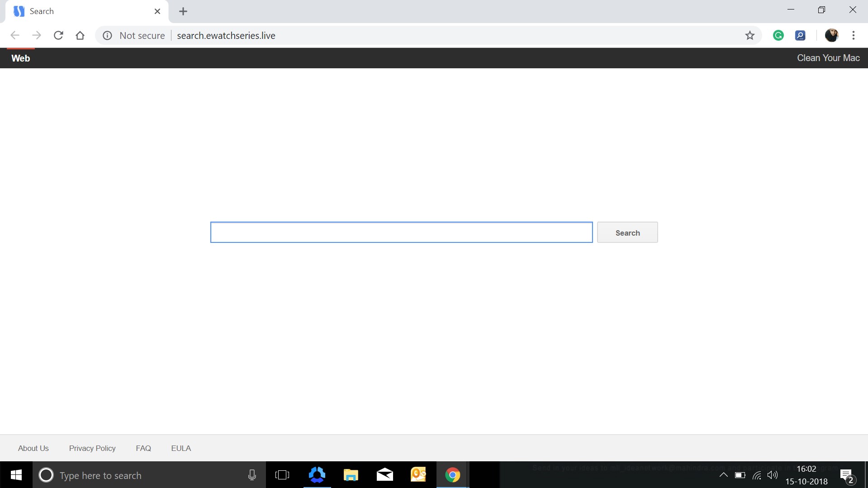This screenshot has width=868, height=488.
Task: Navigate back to the previous page
Action: (x=15, y=35)
